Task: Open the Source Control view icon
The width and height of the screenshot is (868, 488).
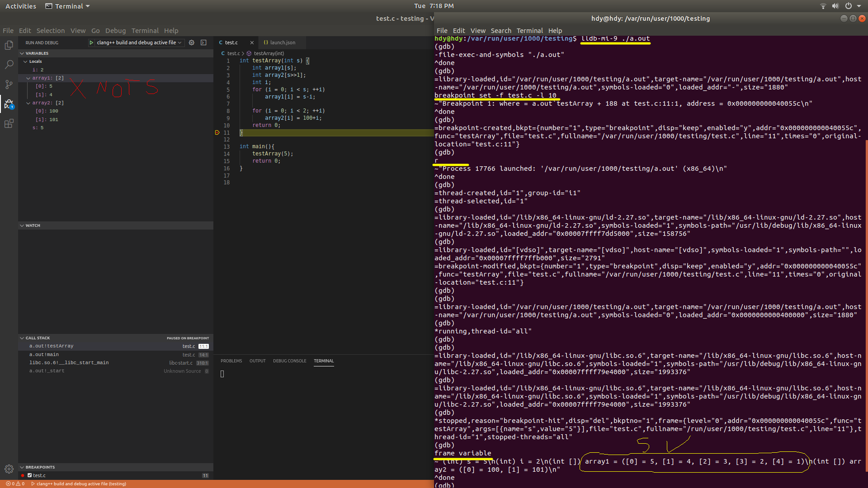Action: [9, 84]
